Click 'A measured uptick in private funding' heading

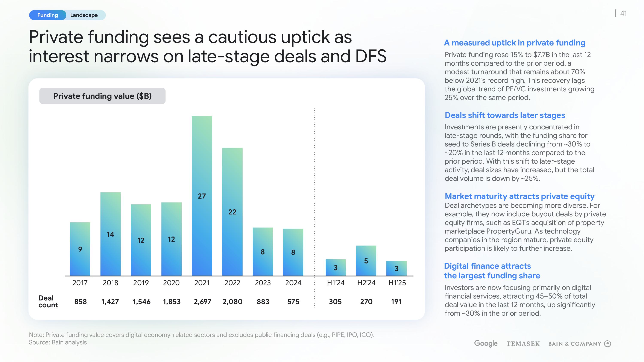(x=515, y=43)
